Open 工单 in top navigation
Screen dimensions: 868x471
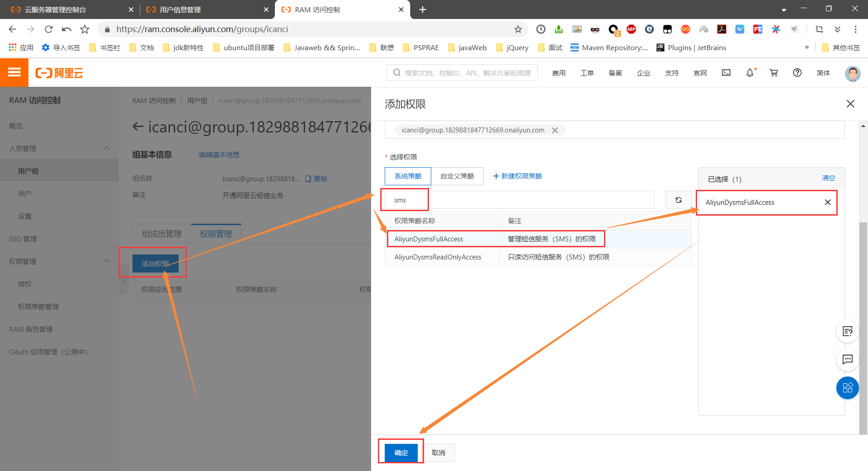pyautogui.click(x=587, y=73)
